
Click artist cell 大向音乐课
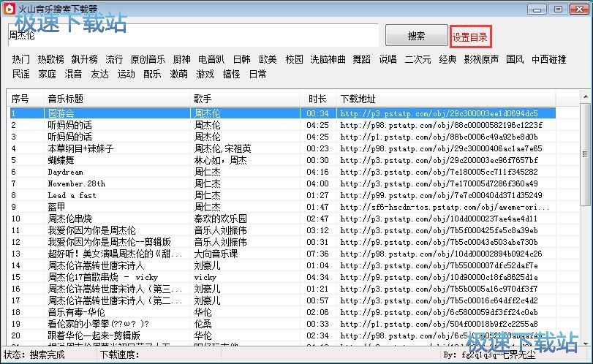point(216,254)
